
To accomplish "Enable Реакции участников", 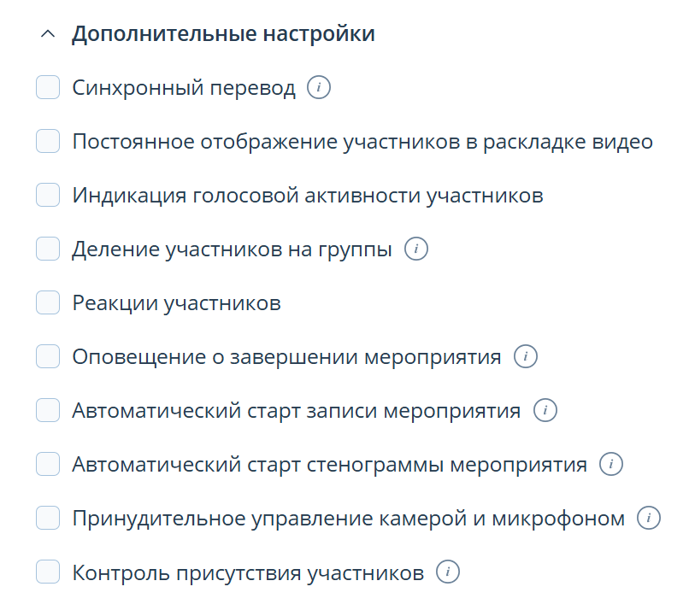I will click(47, 302).
